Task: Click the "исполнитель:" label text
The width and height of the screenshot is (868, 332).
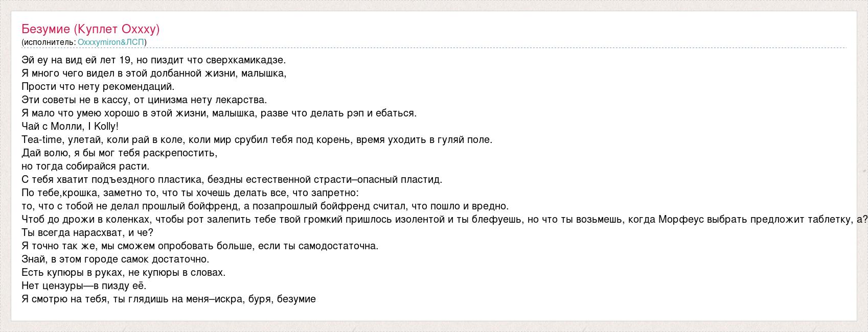Action: point(50,42)
